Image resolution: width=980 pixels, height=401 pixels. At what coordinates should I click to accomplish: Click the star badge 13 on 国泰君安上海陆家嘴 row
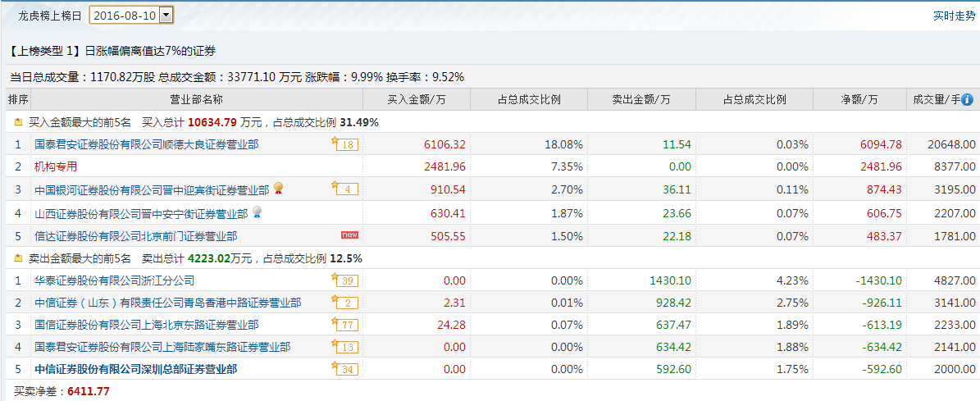tap(345, 347)
